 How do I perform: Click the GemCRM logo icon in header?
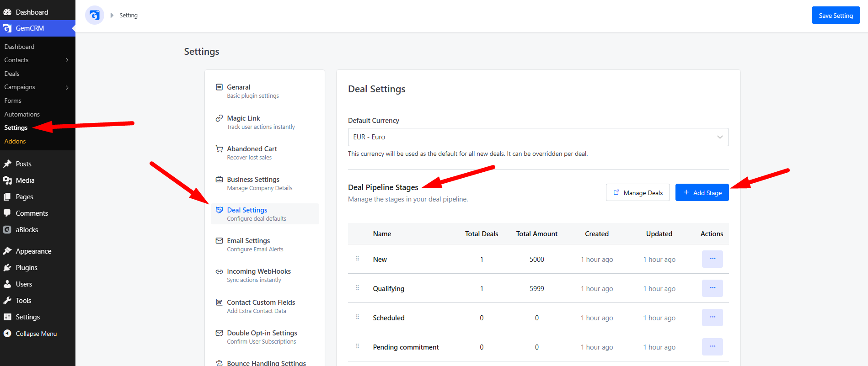(x=95, y=16)
